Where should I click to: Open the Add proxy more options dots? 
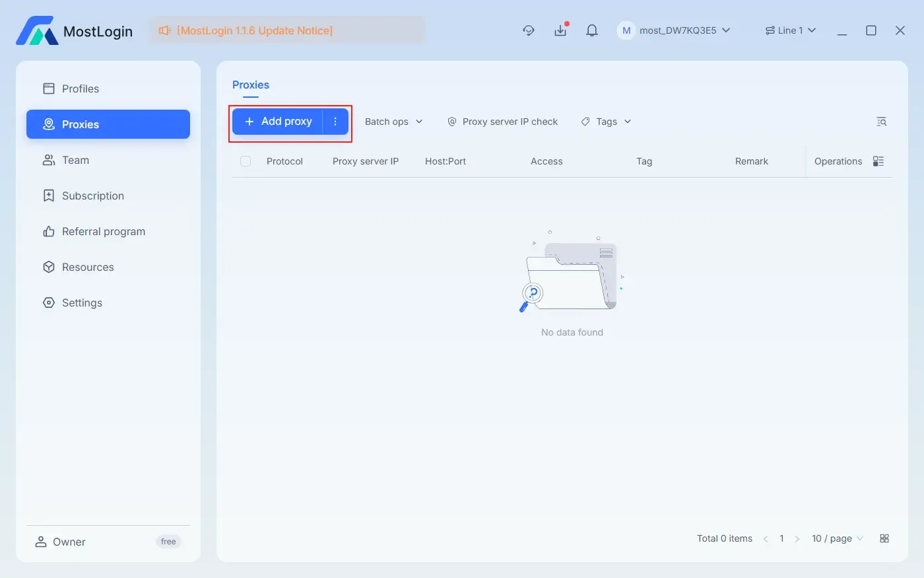pos(335,122)
